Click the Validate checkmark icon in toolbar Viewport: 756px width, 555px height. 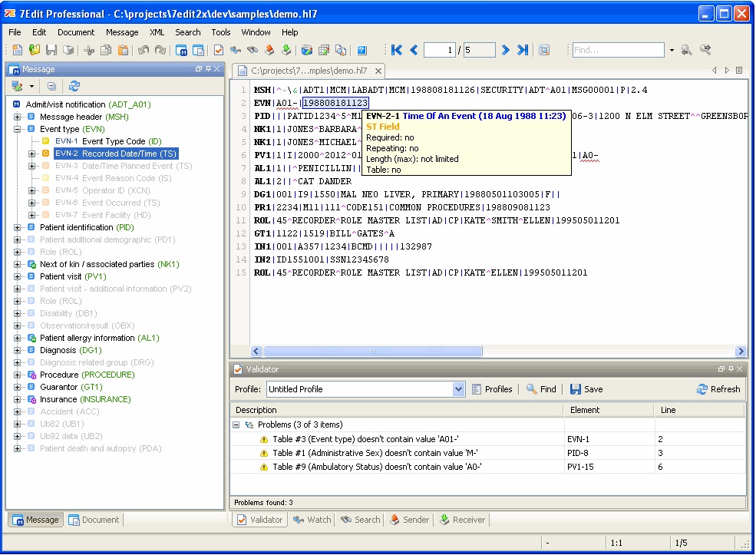click(x=219, y=51)
